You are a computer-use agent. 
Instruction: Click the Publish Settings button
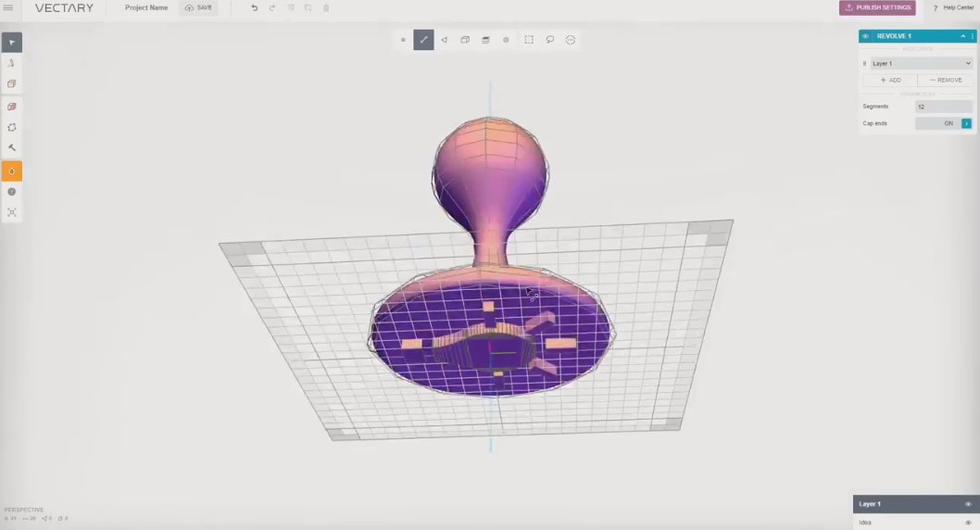pos(877,8)
